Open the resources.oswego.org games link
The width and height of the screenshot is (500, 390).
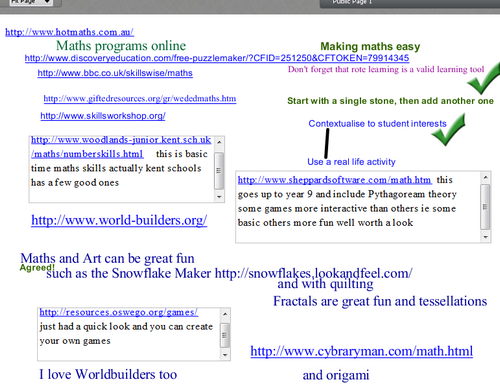(x=119, y=312)
